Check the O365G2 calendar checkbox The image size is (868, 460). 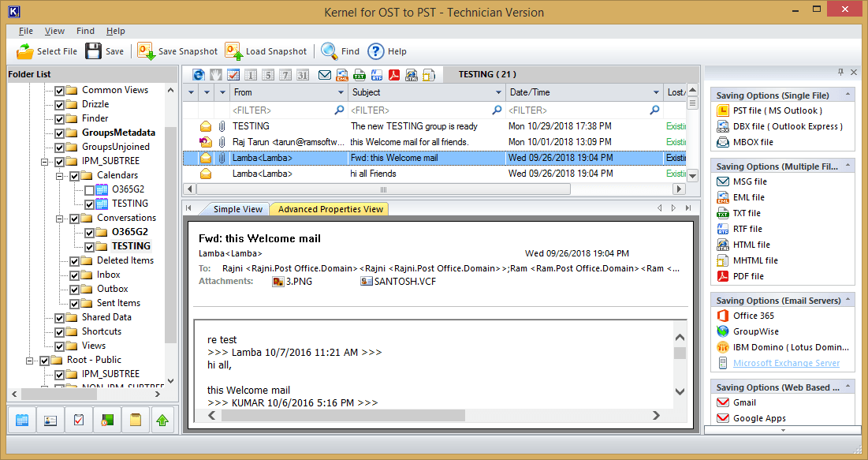(89, 190)
